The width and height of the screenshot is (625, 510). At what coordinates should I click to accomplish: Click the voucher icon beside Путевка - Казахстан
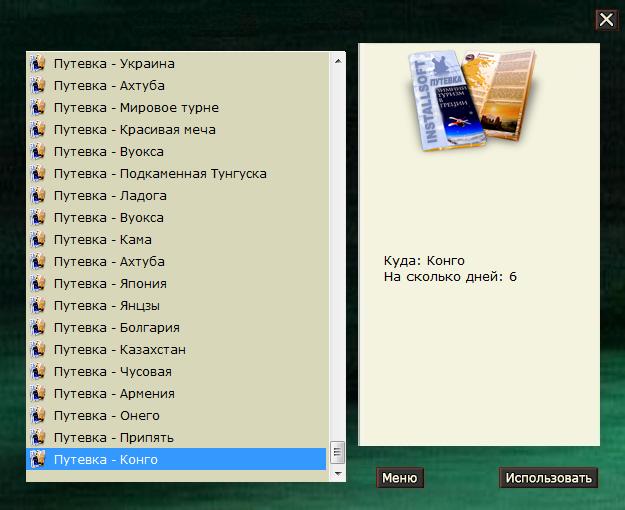(x=38, y=350)
